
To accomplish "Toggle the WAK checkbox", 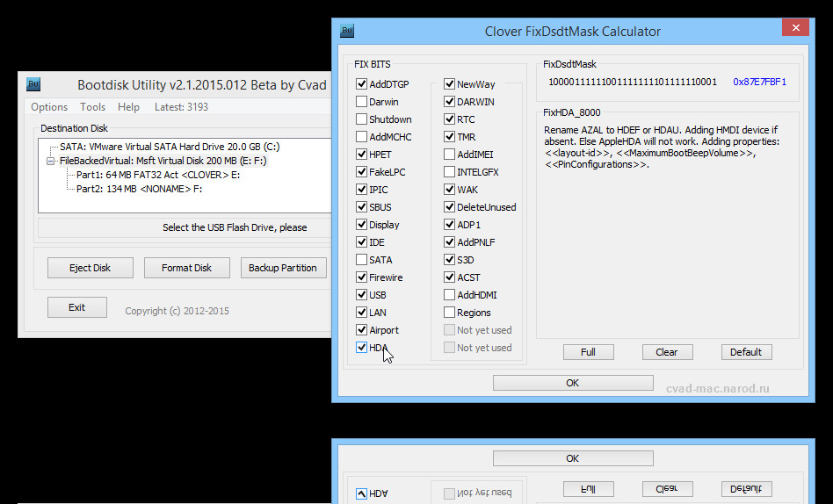I will (449, 190).
